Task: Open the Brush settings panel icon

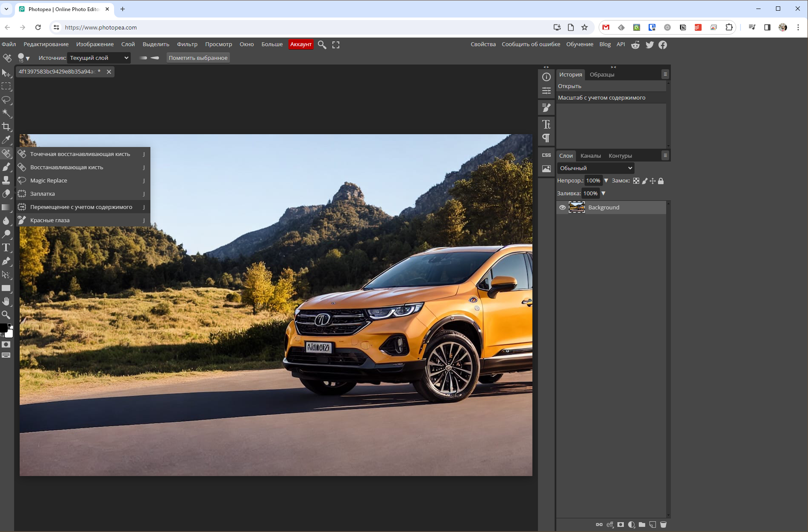Action: (x=547, y=108)
